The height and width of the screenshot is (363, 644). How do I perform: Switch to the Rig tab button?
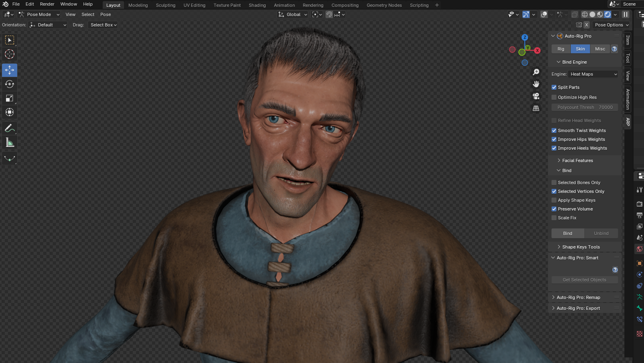(x=561, y=49)
